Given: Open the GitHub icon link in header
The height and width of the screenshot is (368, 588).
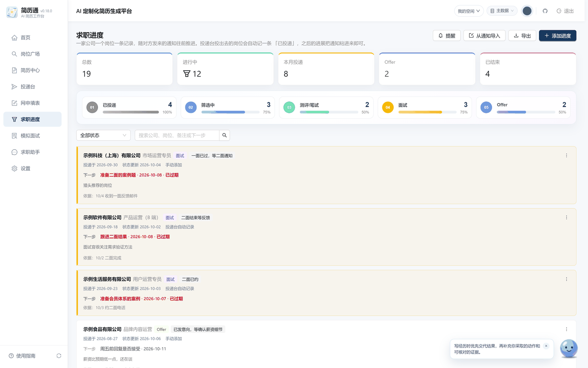Looking at the screenshot, I should (x=545, y=11).
